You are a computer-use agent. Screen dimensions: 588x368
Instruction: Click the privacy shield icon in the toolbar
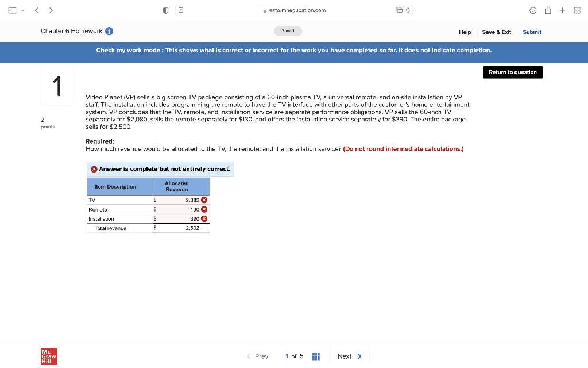coord(166,10)
